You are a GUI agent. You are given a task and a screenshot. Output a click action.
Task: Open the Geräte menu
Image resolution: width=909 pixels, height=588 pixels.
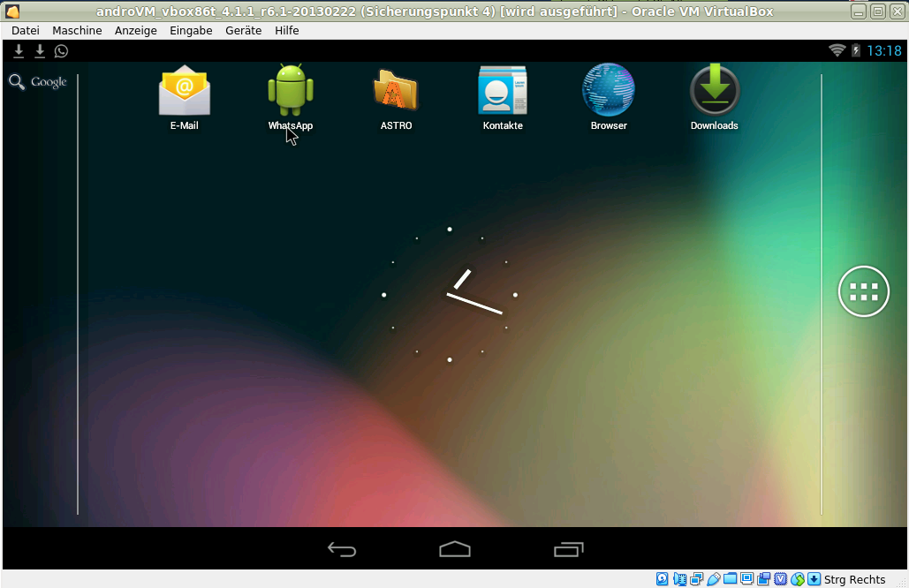point(244,30)
